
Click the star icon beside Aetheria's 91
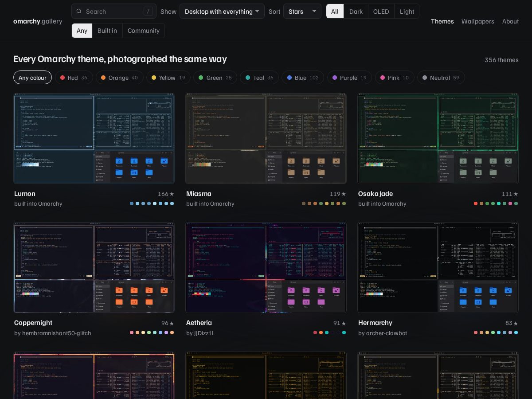(x=344, y=323)
